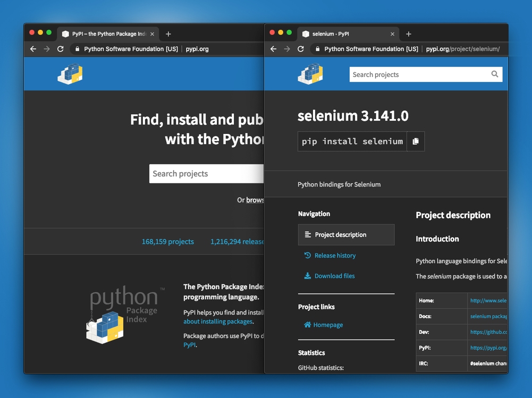Click the PyPI logo in the PyPI home header
This screenshot has width=532, height=398.
coord(70,74)
